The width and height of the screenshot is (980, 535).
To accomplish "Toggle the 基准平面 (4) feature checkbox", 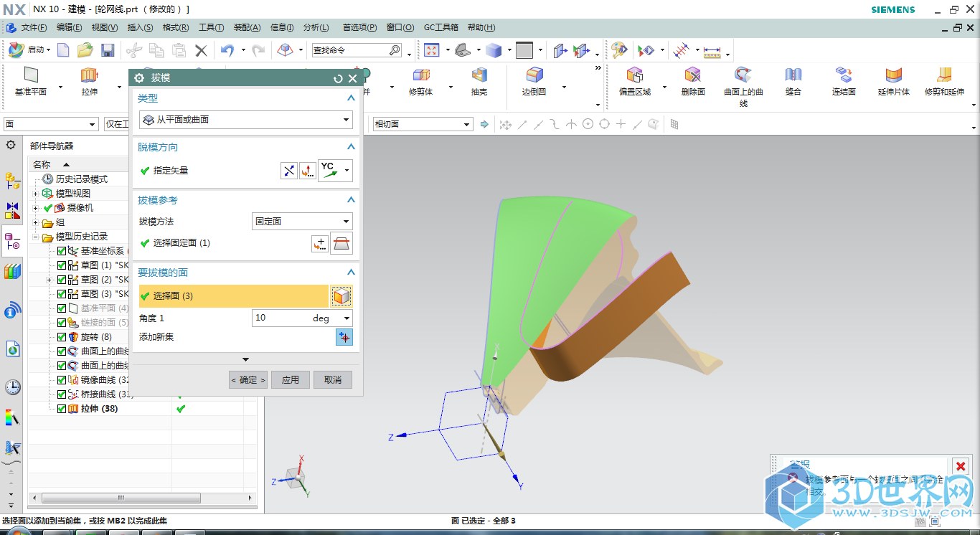I will 62,308.
